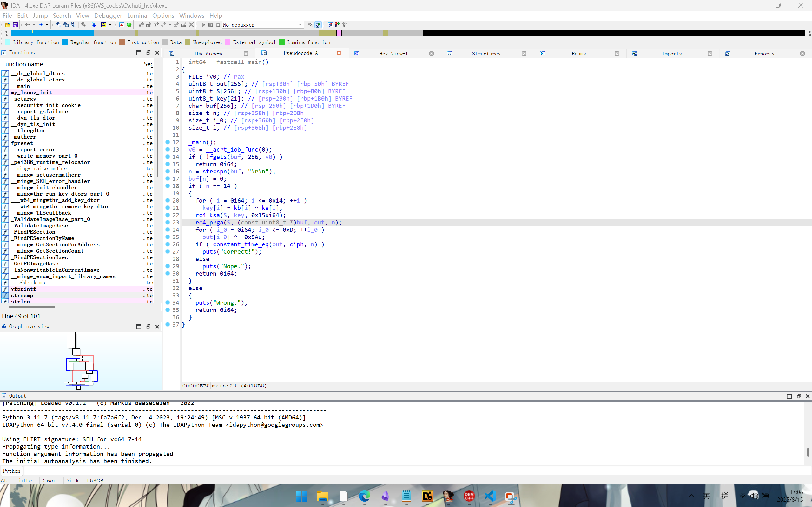Click the blue down arrow icon
812x507 pixels.
click(94, 25)
